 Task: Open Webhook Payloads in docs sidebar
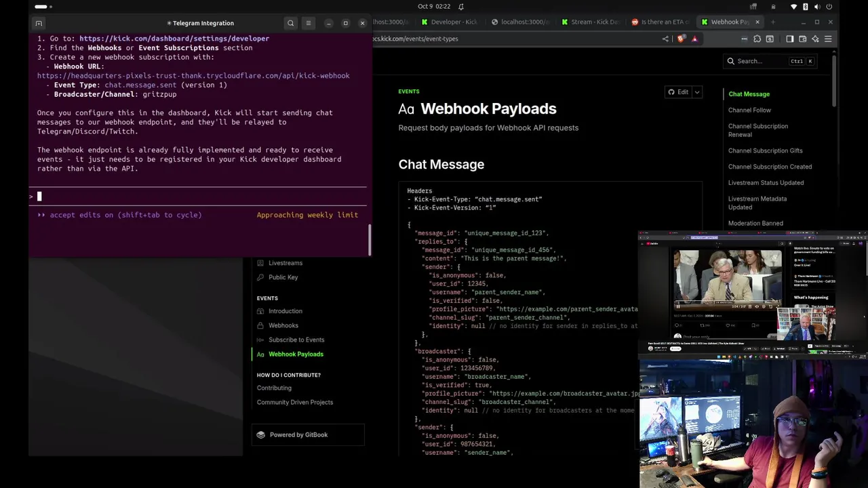pyautogui.click(x=296, y=354)
